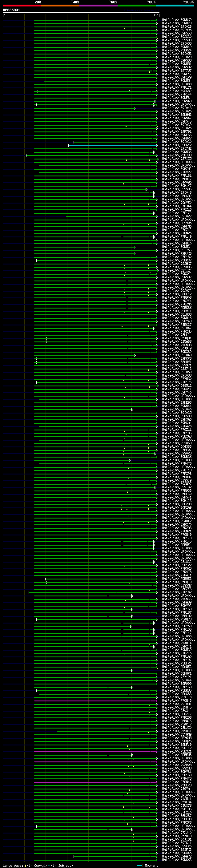Open hit UniRef100_B9I028
Viewport: 197px width, 868px height.
[x=177, y=26]
